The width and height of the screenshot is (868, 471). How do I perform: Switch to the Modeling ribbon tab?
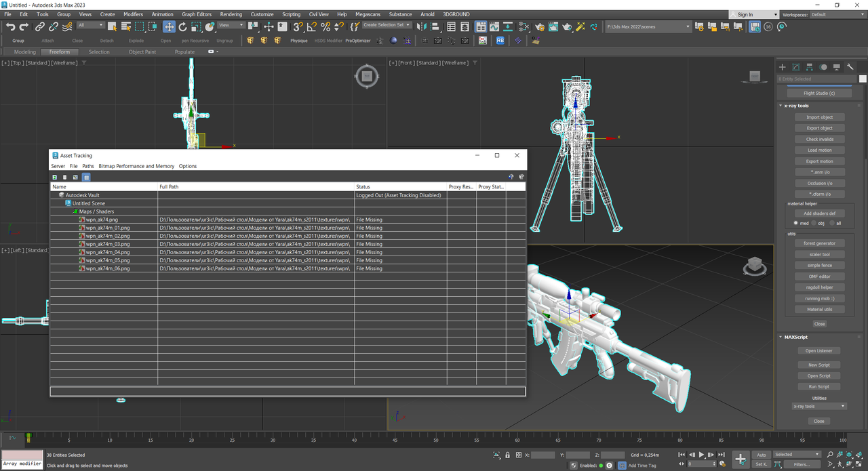pyautogui.click(x=25, y=52)
